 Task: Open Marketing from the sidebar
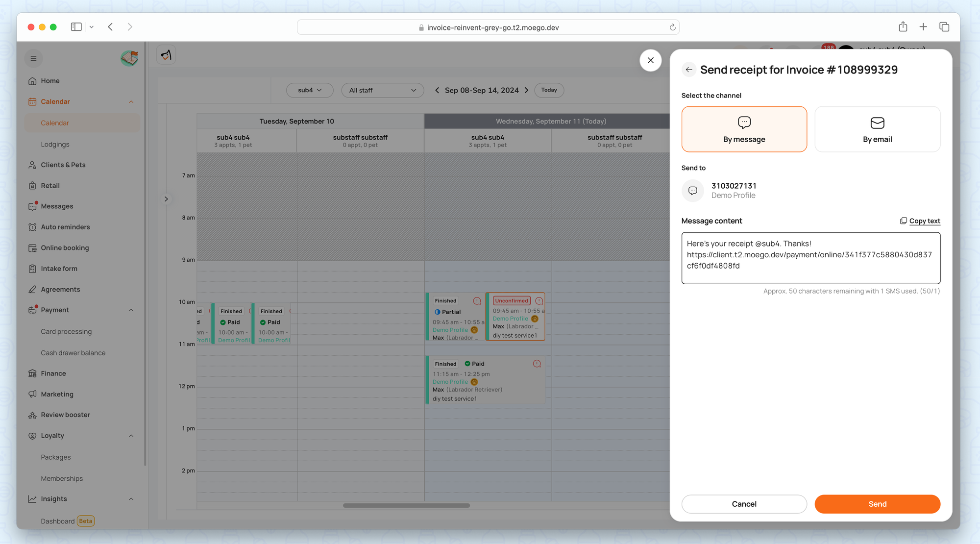(57, 394)
